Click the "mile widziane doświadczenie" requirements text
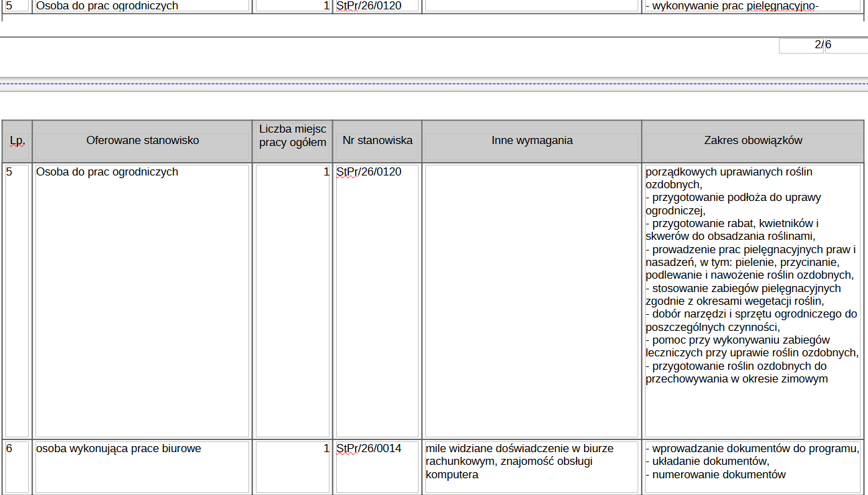 pos(519,449)
